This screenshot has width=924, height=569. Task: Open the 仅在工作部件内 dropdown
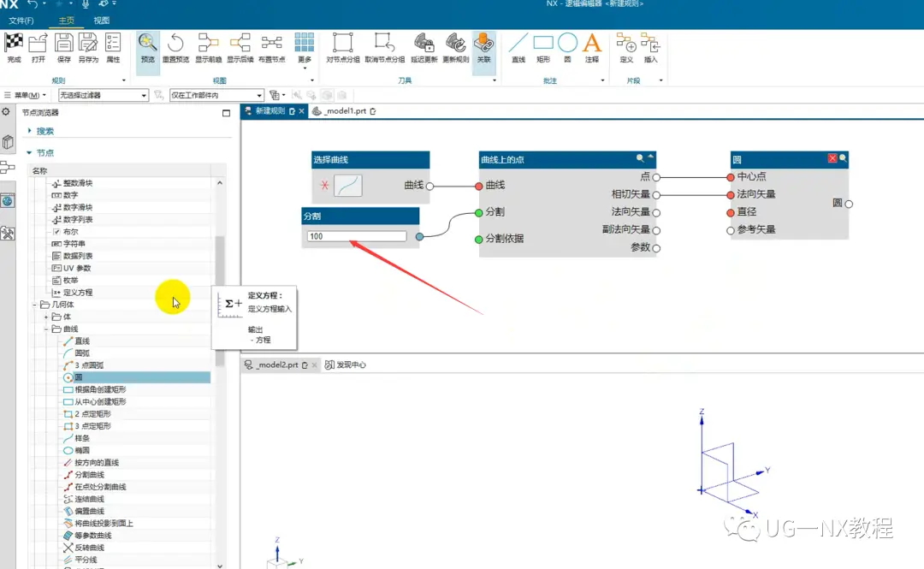coord(216,95)
